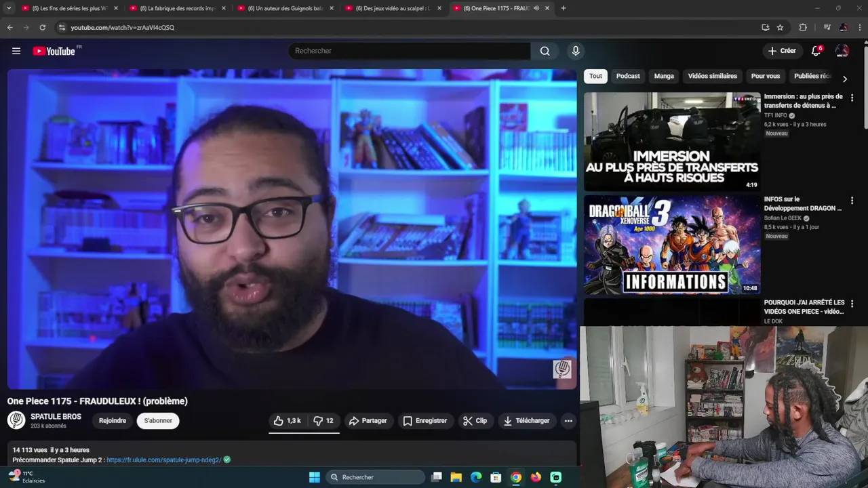Open File Explorer from taskbar
The height and width of the screenshot is (488, 868).
[x=456, y=477]
